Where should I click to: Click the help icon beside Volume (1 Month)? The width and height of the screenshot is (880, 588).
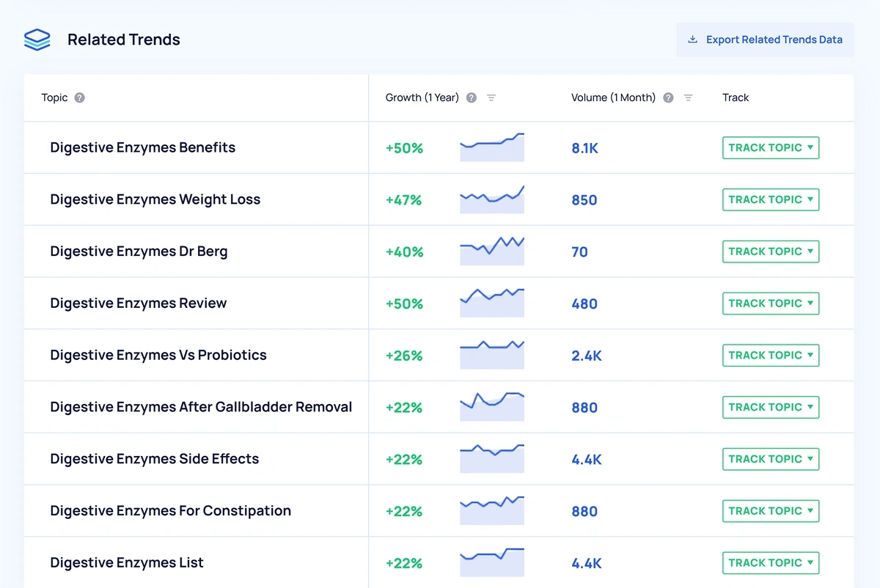[x=668, y=98]
